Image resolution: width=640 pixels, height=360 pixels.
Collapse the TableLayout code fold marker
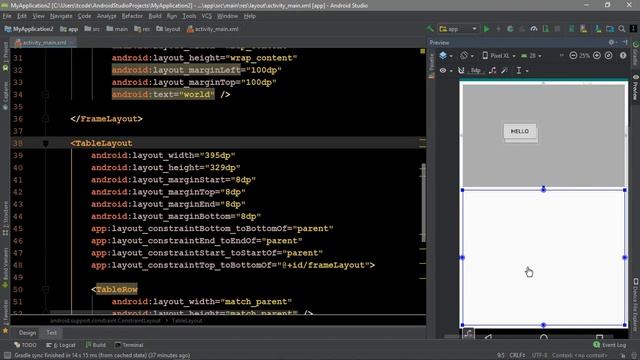pyautogui.click(x=45, y=143)
